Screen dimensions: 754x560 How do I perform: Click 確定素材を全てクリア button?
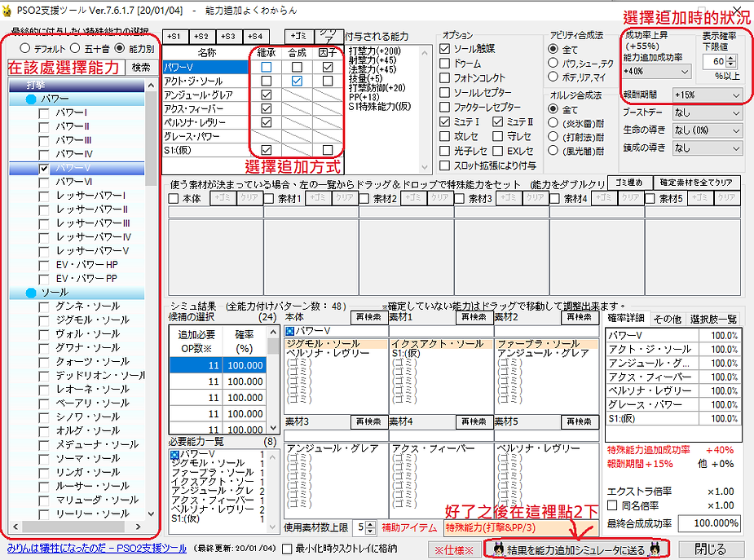click(x=696, y=183)
